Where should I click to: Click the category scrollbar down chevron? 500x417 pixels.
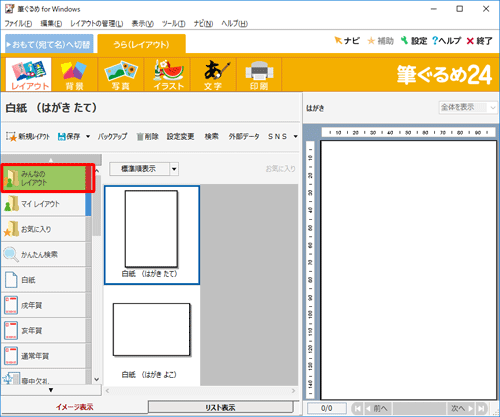pyautogui.click(x=97, y=379)
